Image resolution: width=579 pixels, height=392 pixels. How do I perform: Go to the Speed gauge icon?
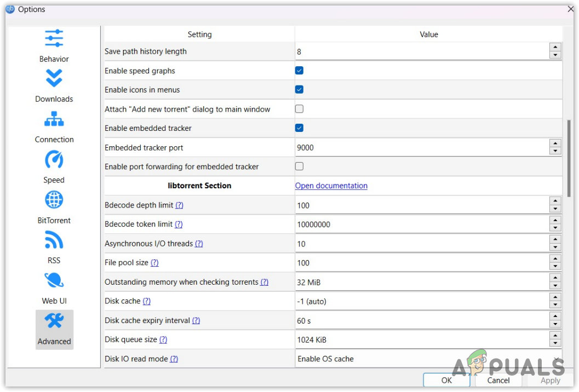coord(54,160)
